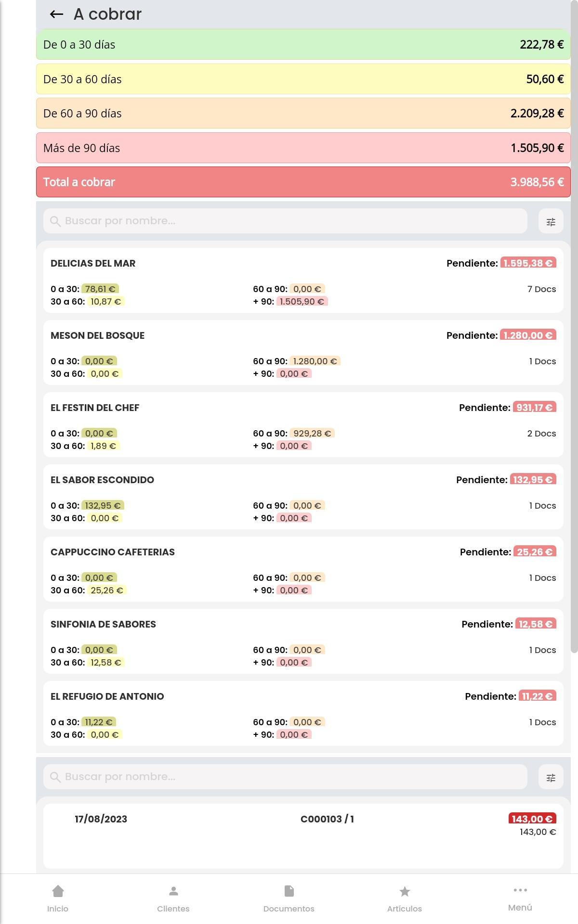Image resolution: width=578 pixels, height=924 pixels.
Task: Open MESON DEL BOSQUE client card
Action: 303,353
